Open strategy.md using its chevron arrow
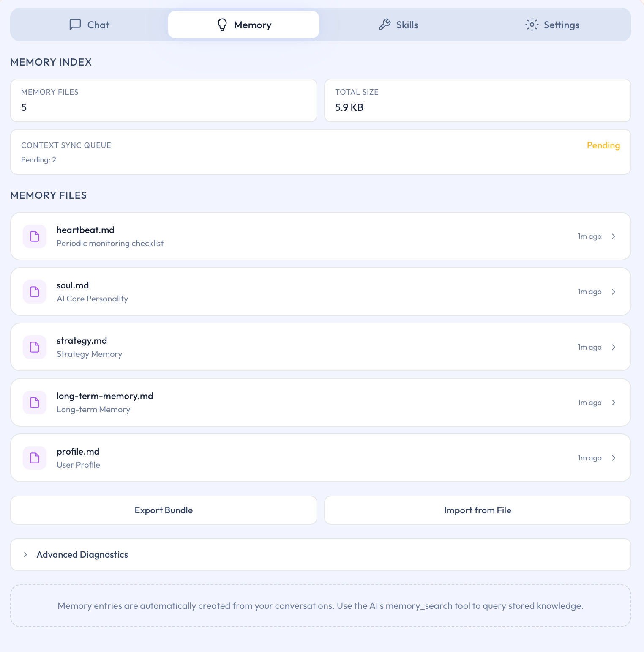 click(x=614, y=347)
